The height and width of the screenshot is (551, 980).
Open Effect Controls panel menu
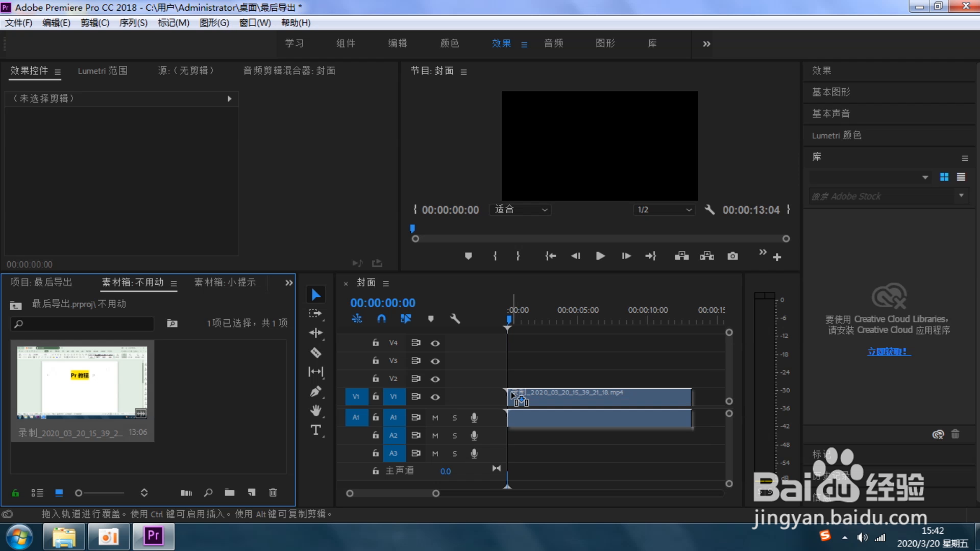(58, 72)
